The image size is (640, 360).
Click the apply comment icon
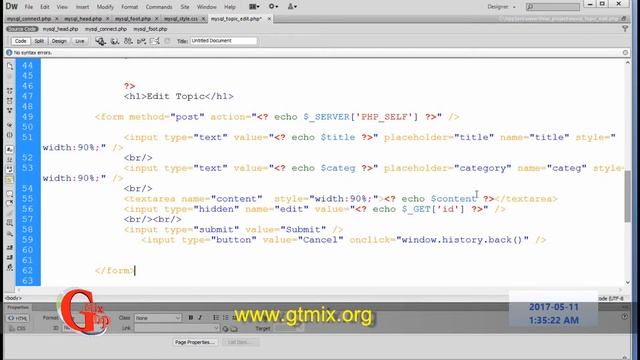click(10, 193)
